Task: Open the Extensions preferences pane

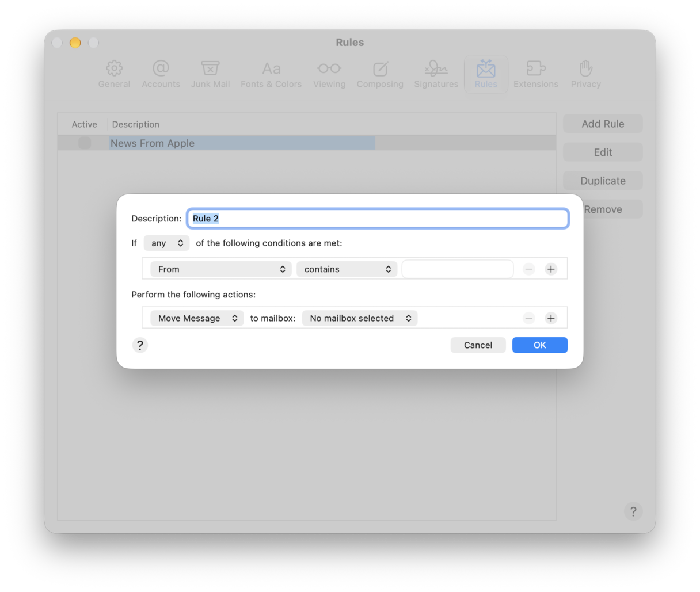Action: [x=535, y=74]
